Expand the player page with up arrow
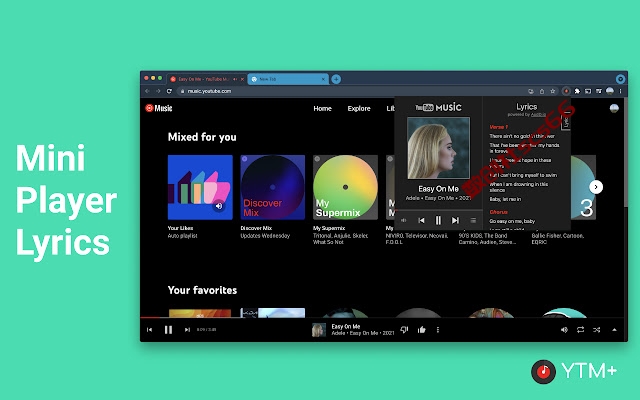This screenshot has height=400, width=640. [x=614, y=330]
